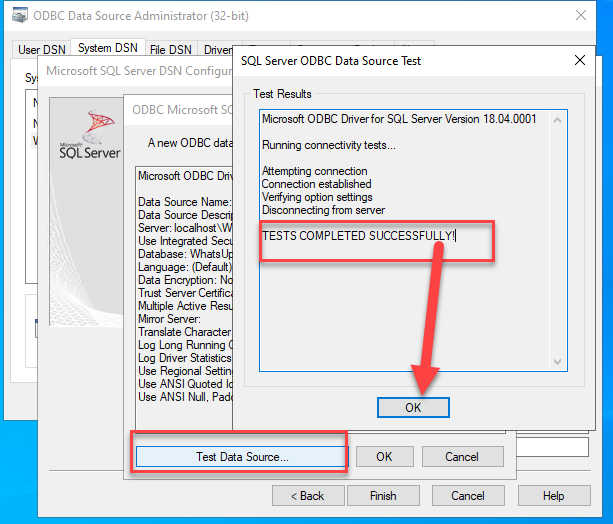Click the TESTS COMPLETED SUCCESSFULLY! text

358,236
